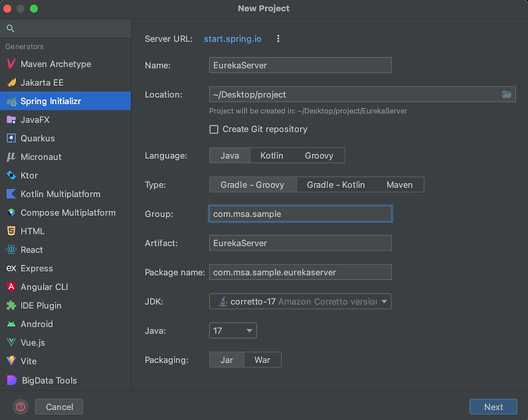Click the Ktor generator icon
The width and height of the screenshot is (528, 420).
coord(11,175)
